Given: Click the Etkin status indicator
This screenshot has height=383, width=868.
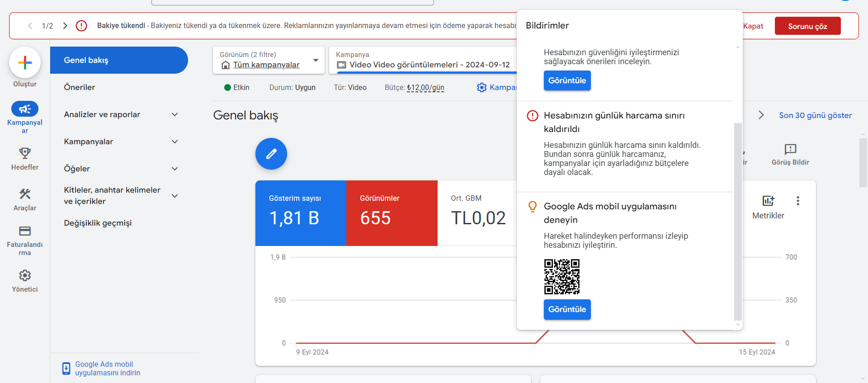Looking at the screenshot, I should tap(237, 87).
